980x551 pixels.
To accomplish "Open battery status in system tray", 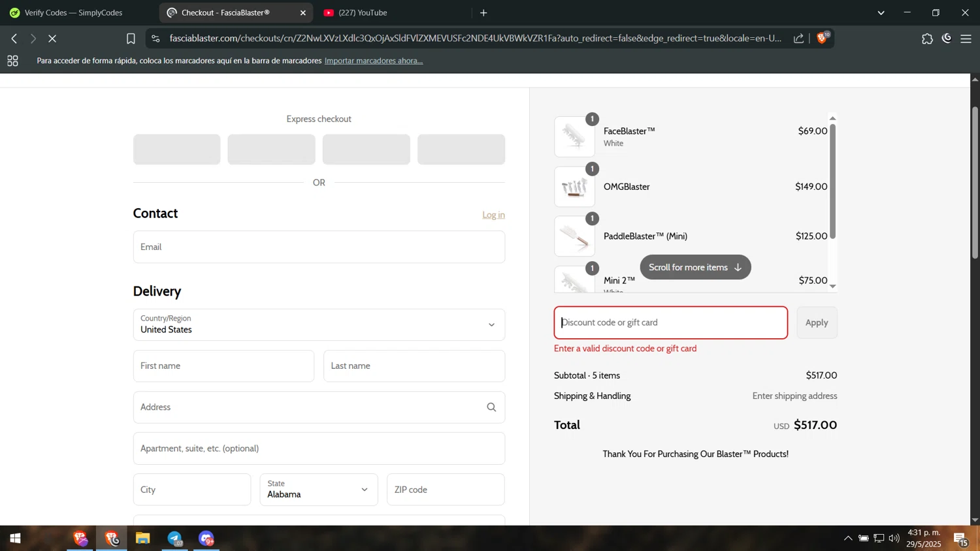I will (864, 539).
